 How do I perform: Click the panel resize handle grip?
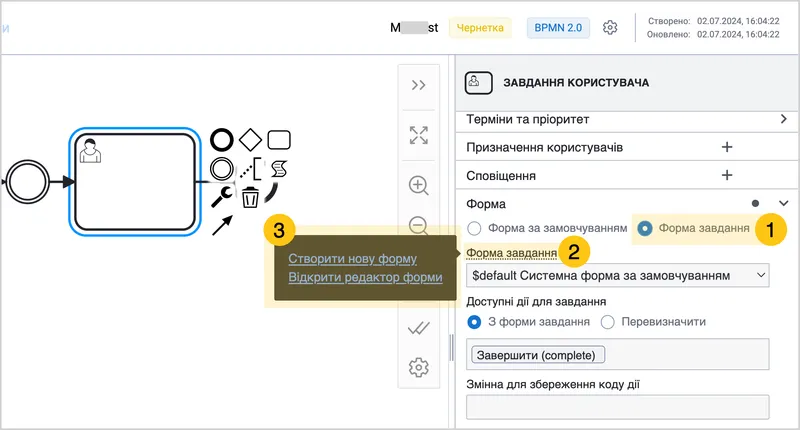click(451, 347)
